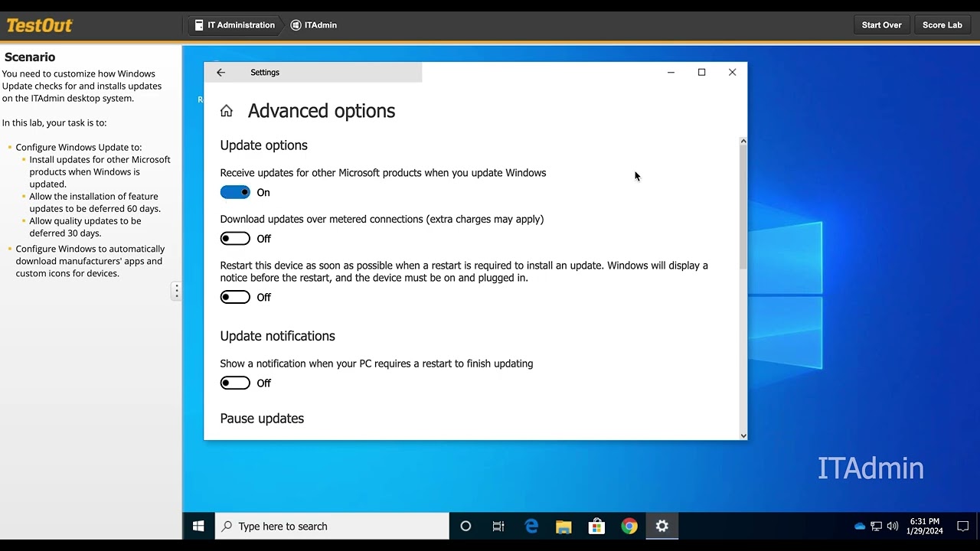Click the Score Lab button
Image resolution: width=980 pixels, height=551 pixels.
coord(942,25)
